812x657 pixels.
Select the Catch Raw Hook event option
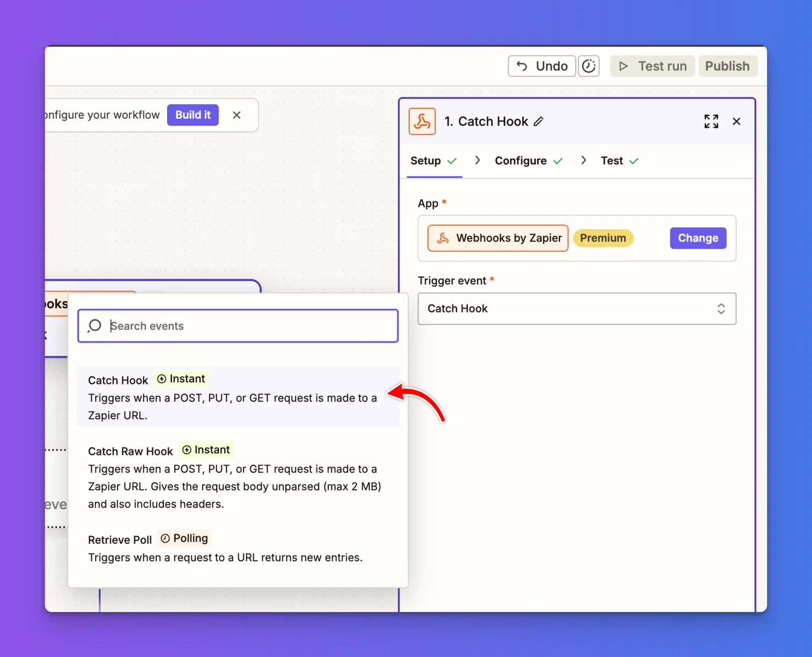(x=238, y=477)
